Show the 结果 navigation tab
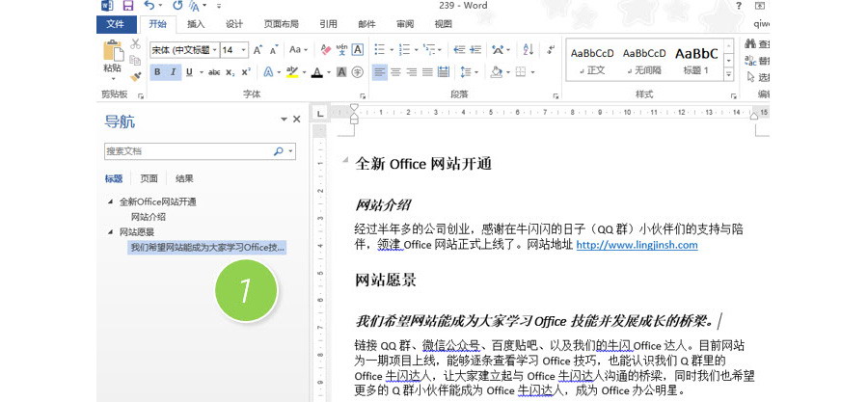This screenshot has height=402, width=868. 184,178
